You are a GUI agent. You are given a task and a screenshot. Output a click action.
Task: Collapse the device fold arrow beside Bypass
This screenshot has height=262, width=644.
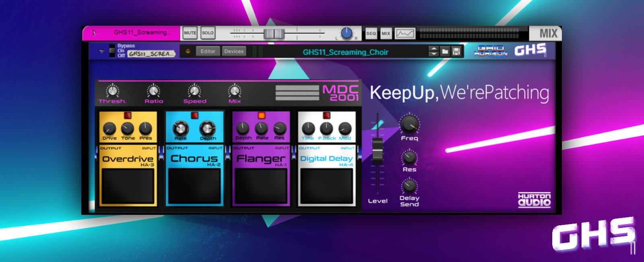tap(101, 51)
